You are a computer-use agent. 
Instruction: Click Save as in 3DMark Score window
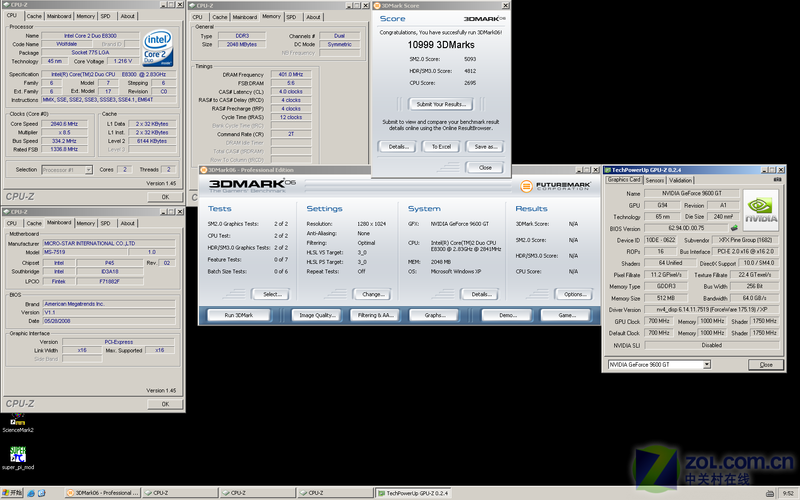[485, 147]
